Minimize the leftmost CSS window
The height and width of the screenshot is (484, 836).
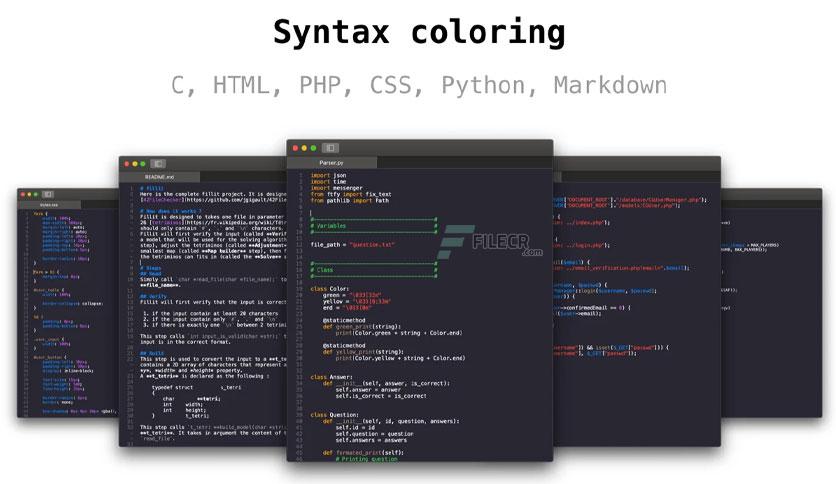[x=29, y=195]
